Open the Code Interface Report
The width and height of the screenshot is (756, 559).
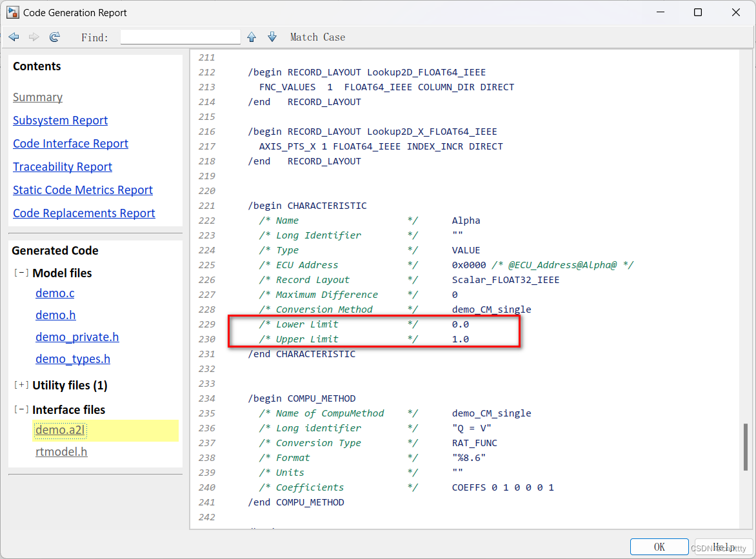coord(70,144)
